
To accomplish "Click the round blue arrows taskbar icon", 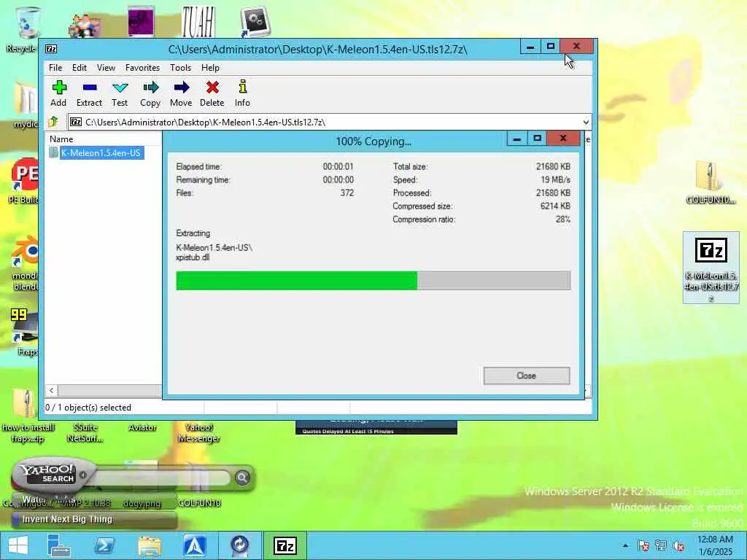I will 239,545.
